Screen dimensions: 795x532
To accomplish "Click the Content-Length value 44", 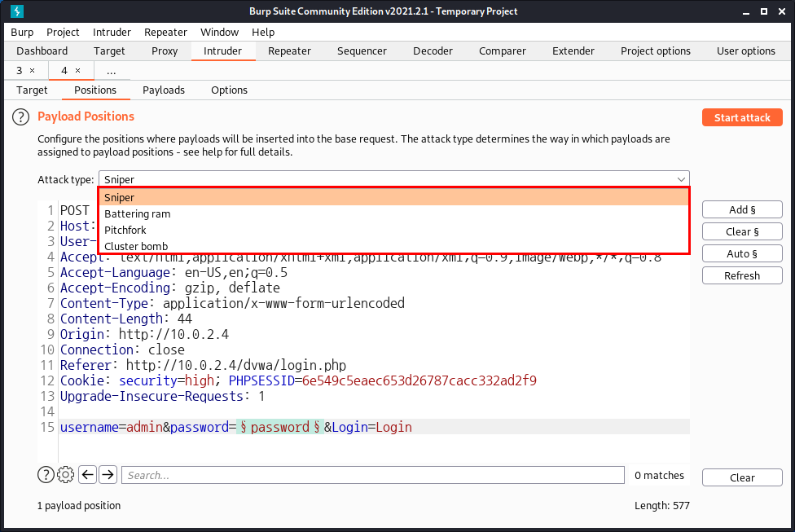I will click(185, 319).
